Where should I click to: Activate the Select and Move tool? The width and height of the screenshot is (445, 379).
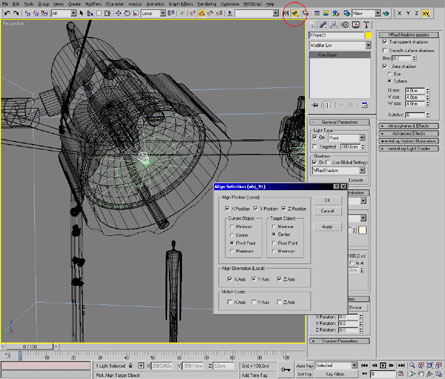118,13
